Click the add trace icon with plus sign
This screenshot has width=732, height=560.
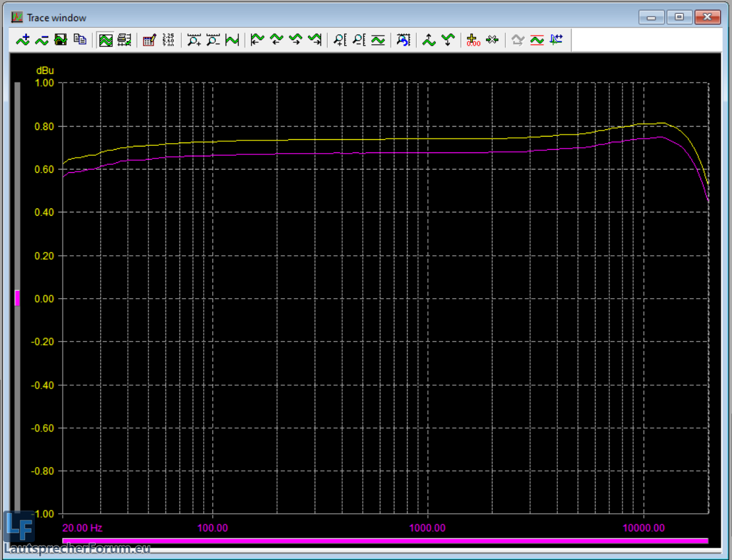coord(23,40)
